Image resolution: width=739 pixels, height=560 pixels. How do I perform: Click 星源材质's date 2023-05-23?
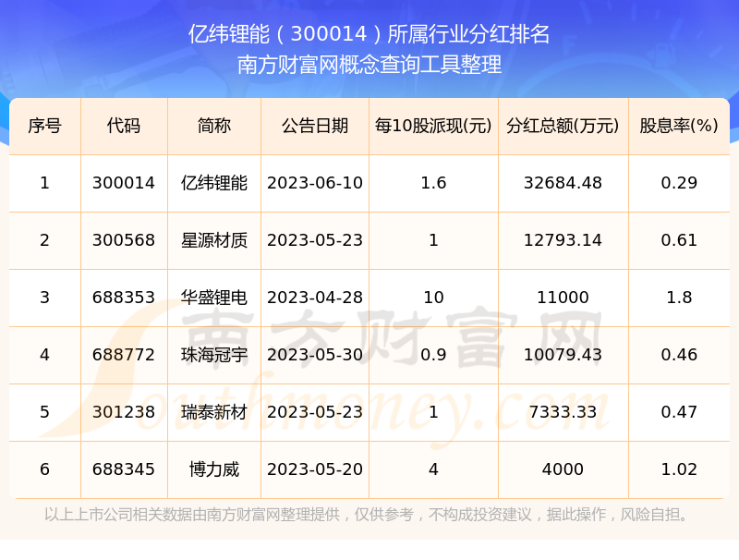[315, 240]
